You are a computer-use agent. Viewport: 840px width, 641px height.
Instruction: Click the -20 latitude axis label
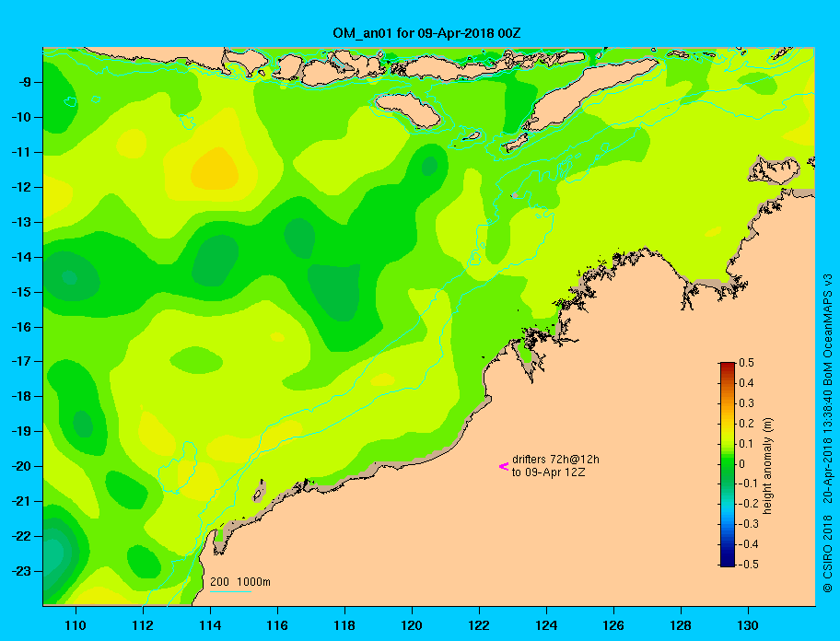point(21,466)
